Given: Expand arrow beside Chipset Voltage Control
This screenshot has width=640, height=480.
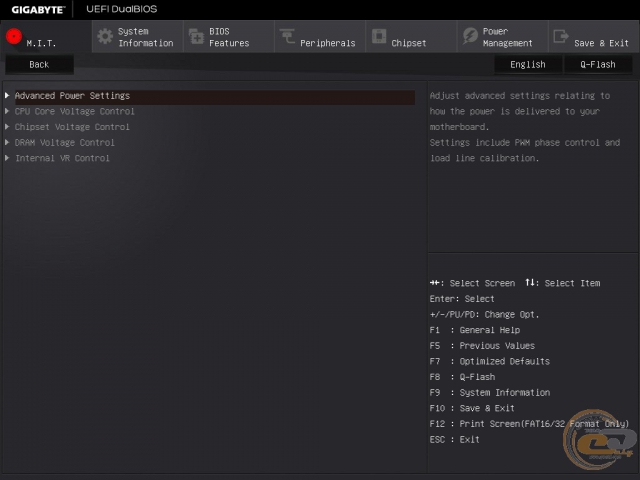Looking at the screenshot, I should tap(7, 127).
